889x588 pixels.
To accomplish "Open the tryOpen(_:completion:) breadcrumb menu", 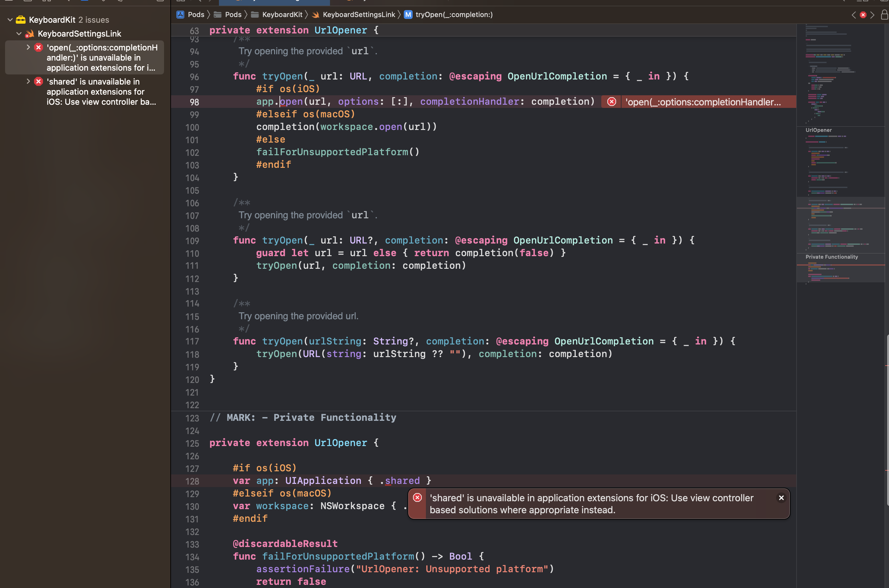I will [454, 15].
